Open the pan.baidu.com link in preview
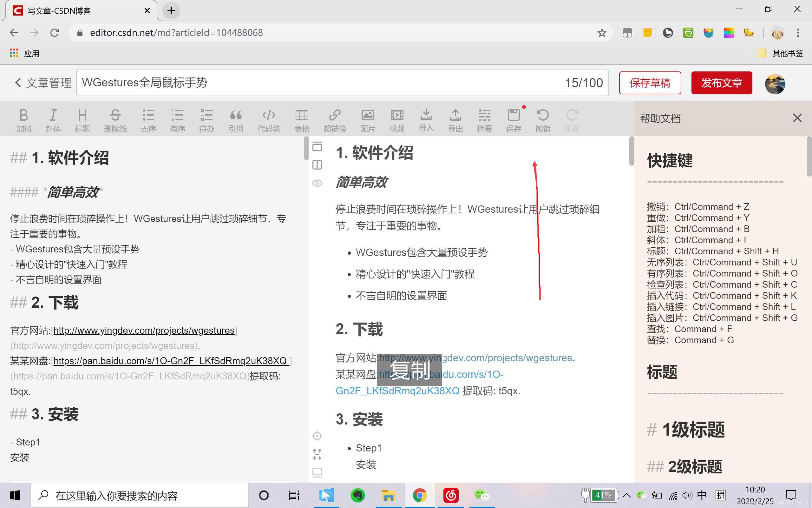 click(419, 383)
